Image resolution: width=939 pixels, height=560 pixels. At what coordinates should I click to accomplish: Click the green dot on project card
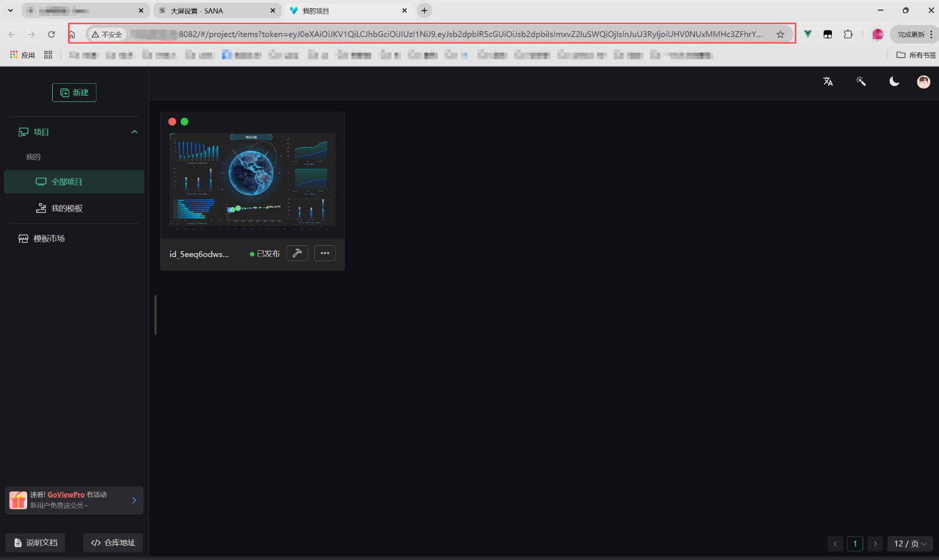[x=185, y=122]
